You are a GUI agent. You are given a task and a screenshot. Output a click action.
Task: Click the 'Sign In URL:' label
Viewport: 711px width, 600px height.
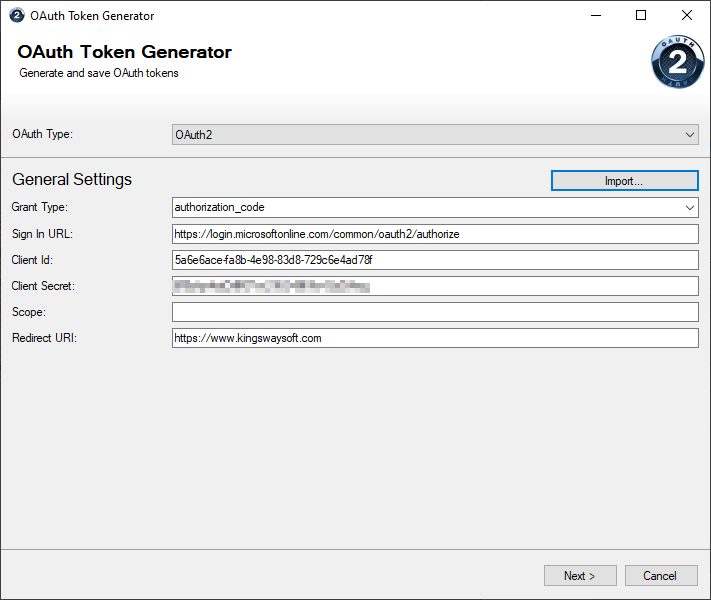coord(42,234)
